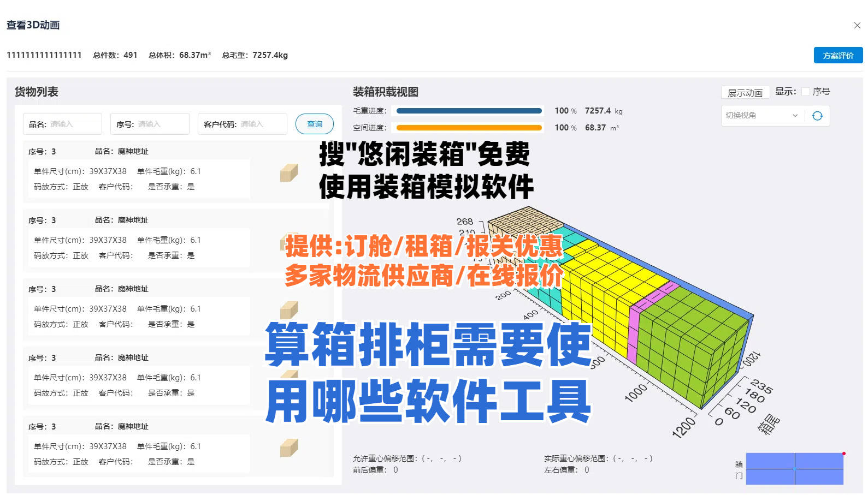Screen dimensions: 868x495
Task: Click the 总件数: 491 text
Action: [x=115, y=55]
